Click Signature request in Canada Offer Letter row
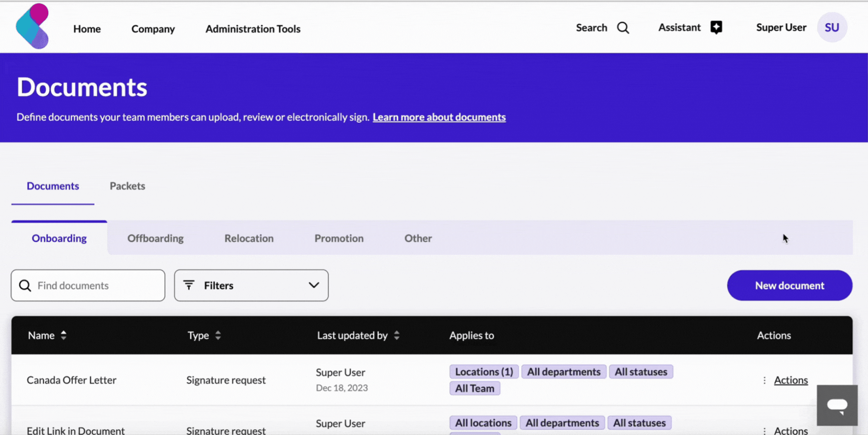Viewport: 868px width, 435px height. 226,380
